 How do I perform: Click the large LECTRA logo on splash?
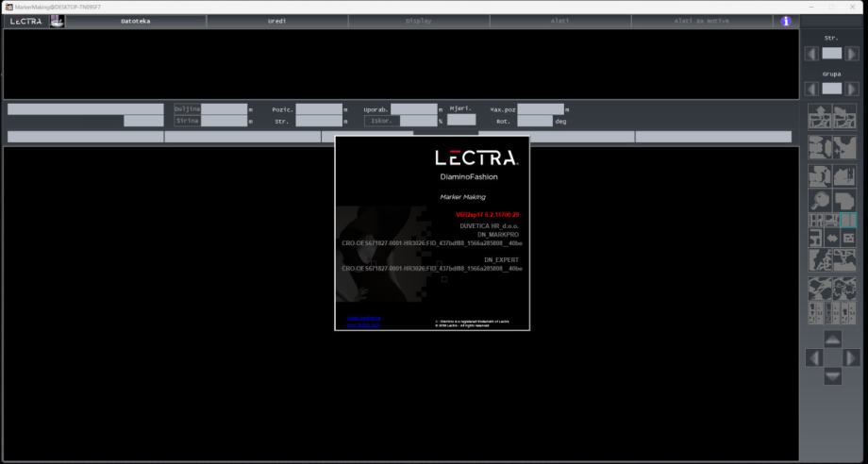(476, 158)
